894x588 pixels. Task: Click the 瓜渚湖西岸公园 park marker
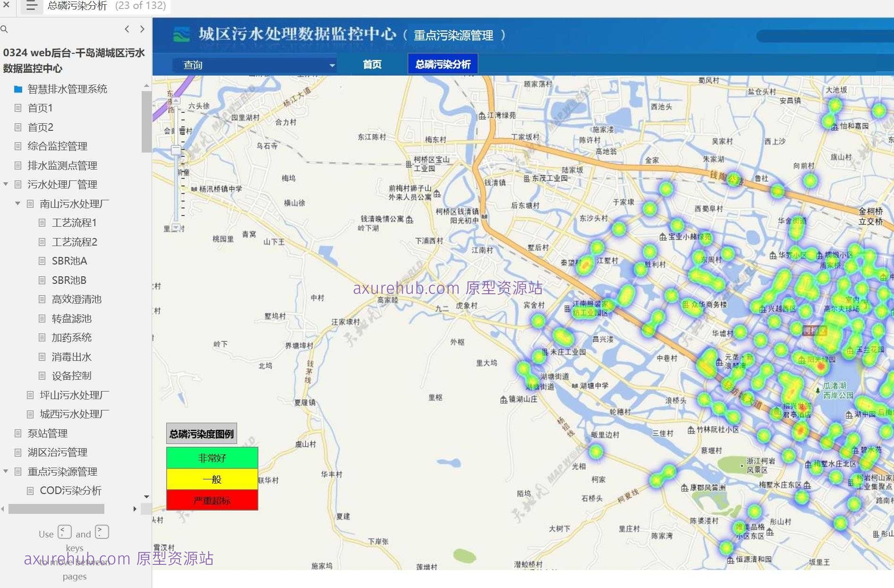click(818, 390)
